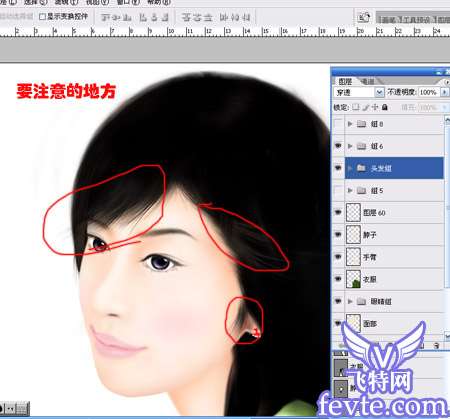
Task: Enable the 显示变换控件 checkbox
Action: pos(42,16)
